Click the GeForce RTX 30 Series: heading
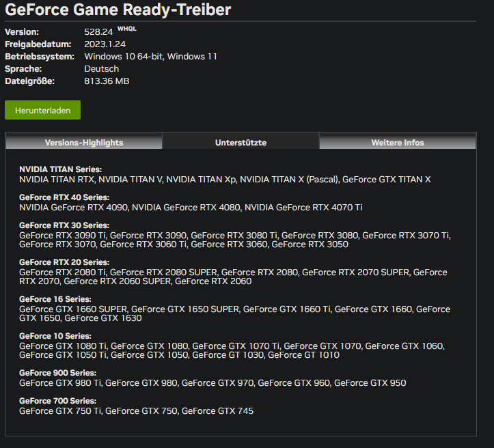494x448 pixels. pyautogui.click(x=64, y=225)
